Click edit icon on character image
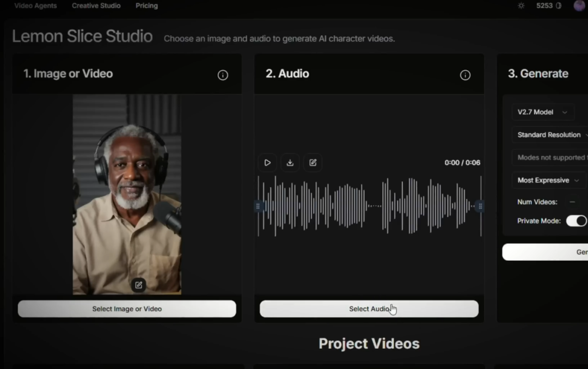This screenshot has height=369, width=588. click(x=138, y=285)
